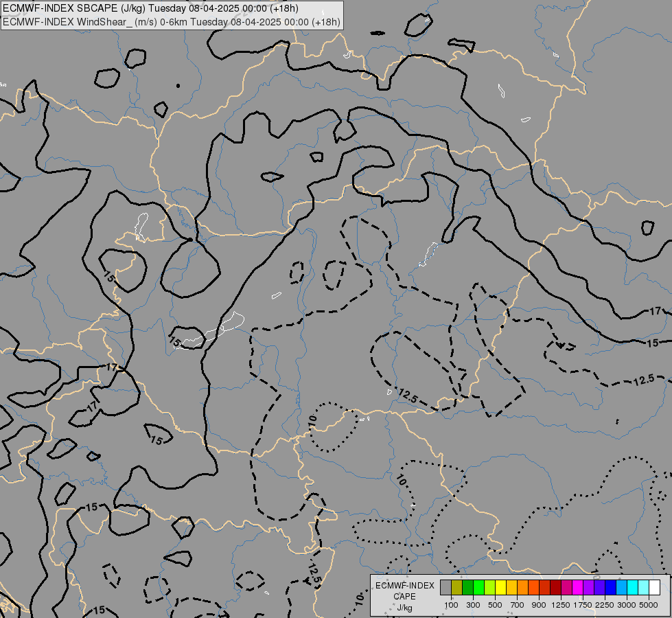The width and height of the screenshot is (672, 618).
Task: Click the amber legend swatch
Action: tap(511, 588)
